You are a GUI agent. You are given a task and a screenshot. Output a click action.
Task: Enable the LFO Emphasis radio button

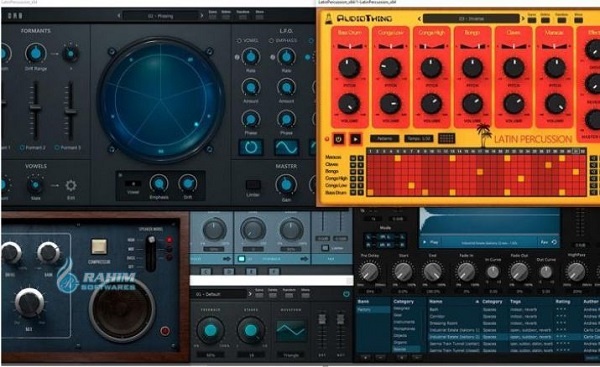pos(271,40)
